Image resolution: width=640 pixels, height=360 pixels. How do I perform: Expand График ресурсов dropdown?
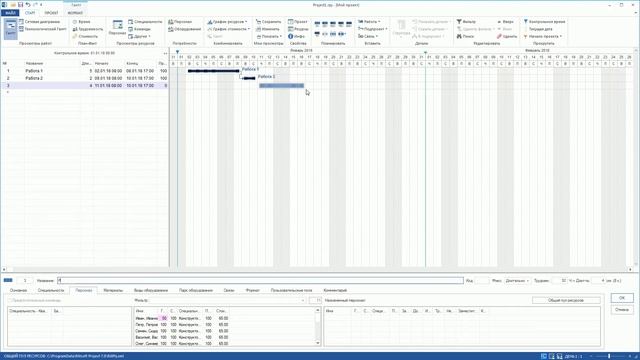pos(227,22)
